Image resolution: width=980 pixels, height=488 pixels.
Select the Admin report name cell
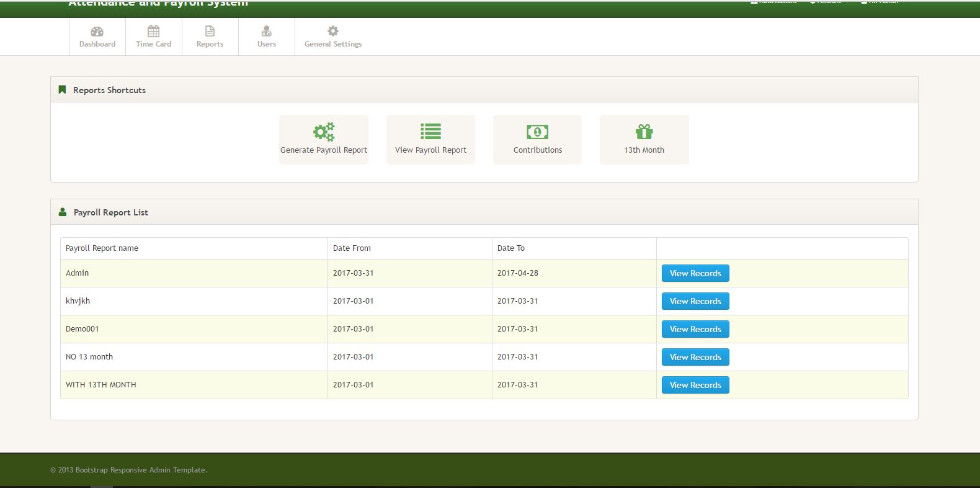[194, 273]
